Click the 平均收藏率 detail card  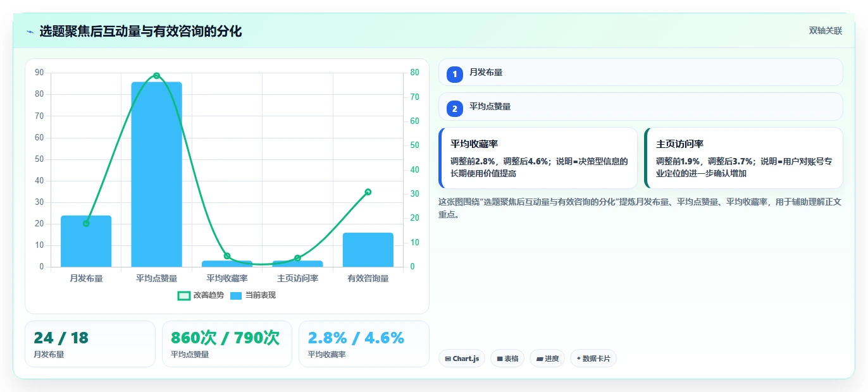click(x=538, y=158)
